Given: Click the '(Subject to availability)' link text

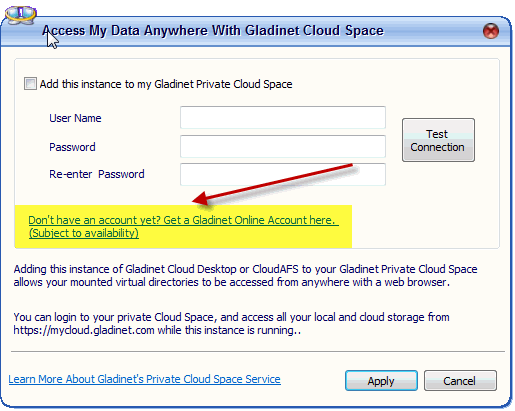Looking at the screenshot, I should tap(84, 233).
